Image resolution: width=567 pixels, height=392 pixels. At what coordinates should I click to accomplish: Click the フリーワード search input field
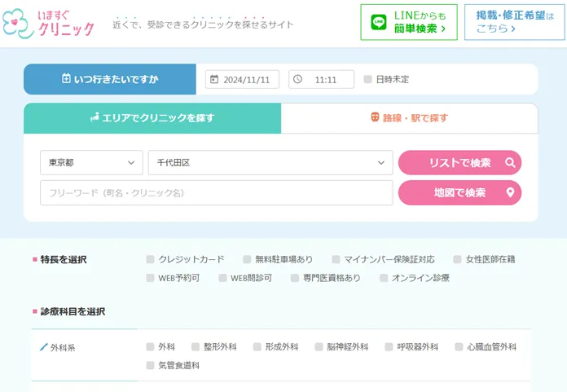(x=216, y=193)
